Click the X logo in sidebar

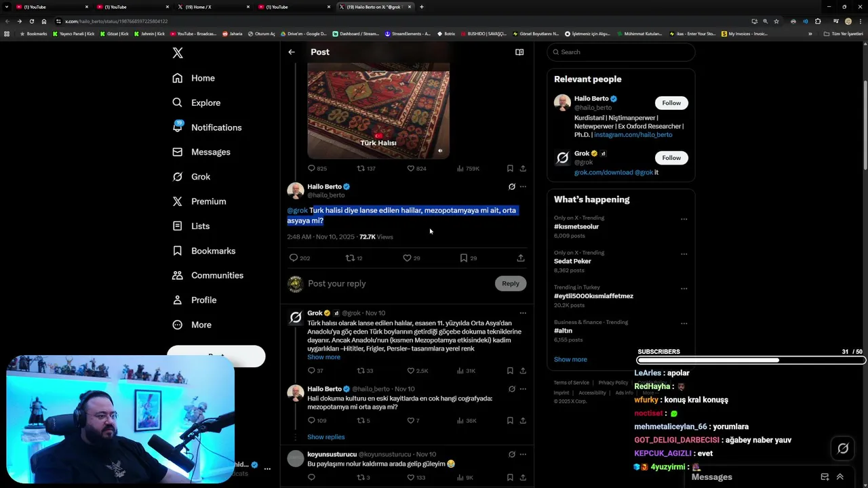pos(178,53)
